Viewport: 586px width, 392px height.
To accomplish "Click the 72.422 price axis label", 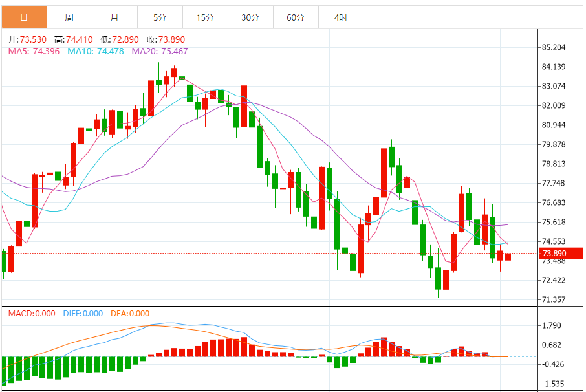I will coord(554,280).
